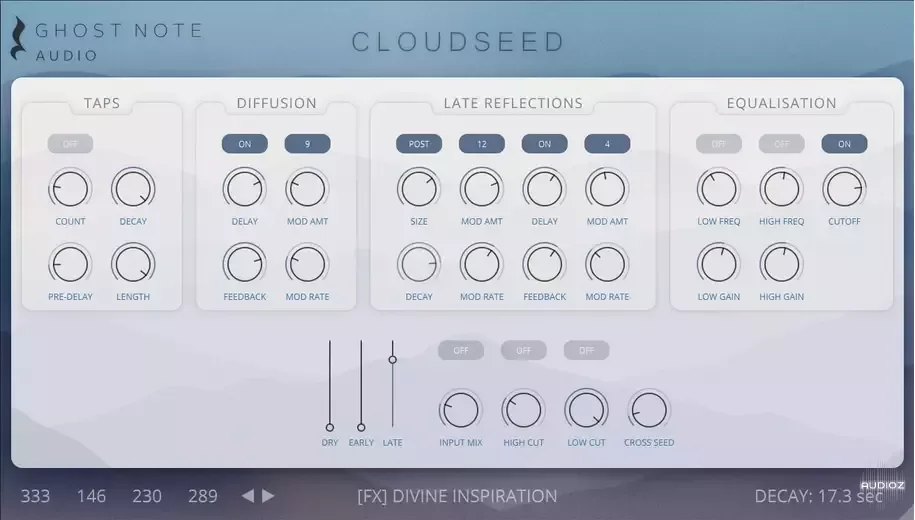Screen dimensions: 915x520
Task: Click the CROSS SEED knob
Action: coord(649,410)
